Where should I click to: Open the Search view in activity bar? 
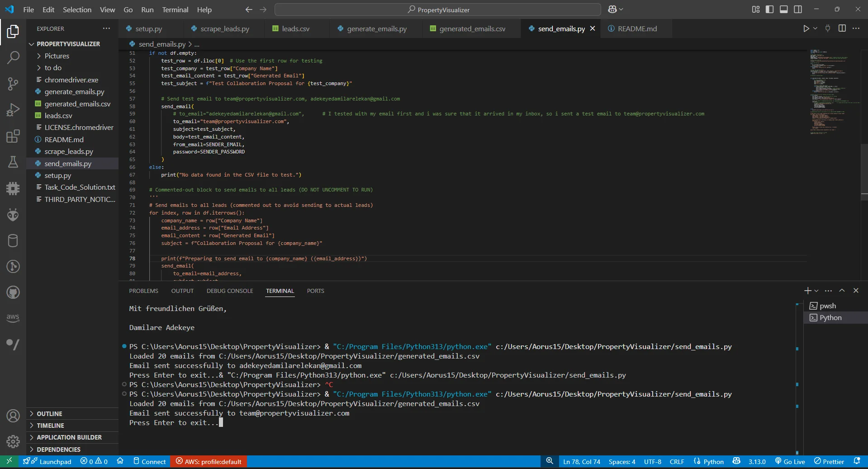[x=13, y=57]
